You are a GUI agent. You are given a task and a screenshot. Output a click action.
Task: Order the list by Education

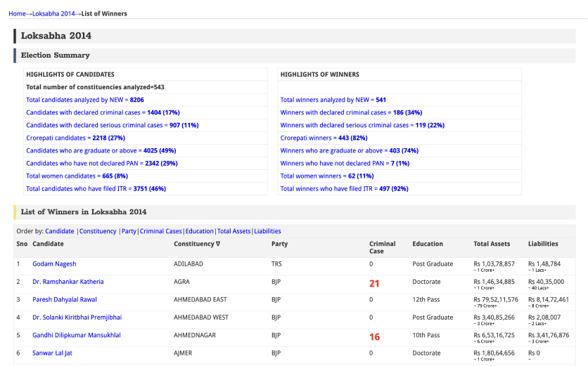point(199,231)
